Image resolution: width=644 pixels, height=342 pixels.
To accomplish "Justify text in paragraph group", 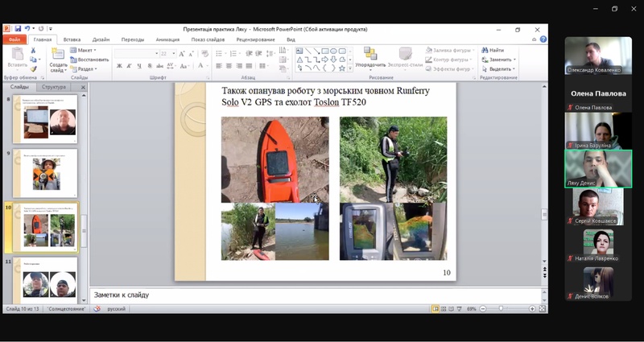I will [249, 66].
